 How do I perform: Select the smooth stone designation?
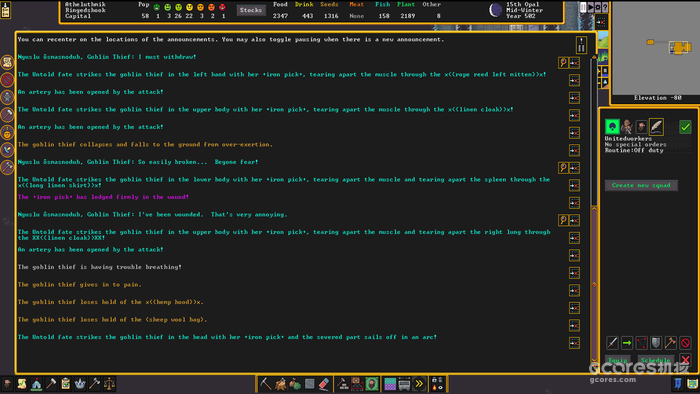pos(309,384)
